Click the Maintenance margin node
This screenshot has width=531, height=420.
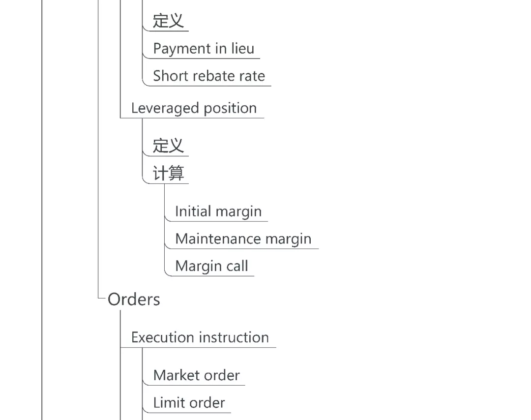point(243,239)
